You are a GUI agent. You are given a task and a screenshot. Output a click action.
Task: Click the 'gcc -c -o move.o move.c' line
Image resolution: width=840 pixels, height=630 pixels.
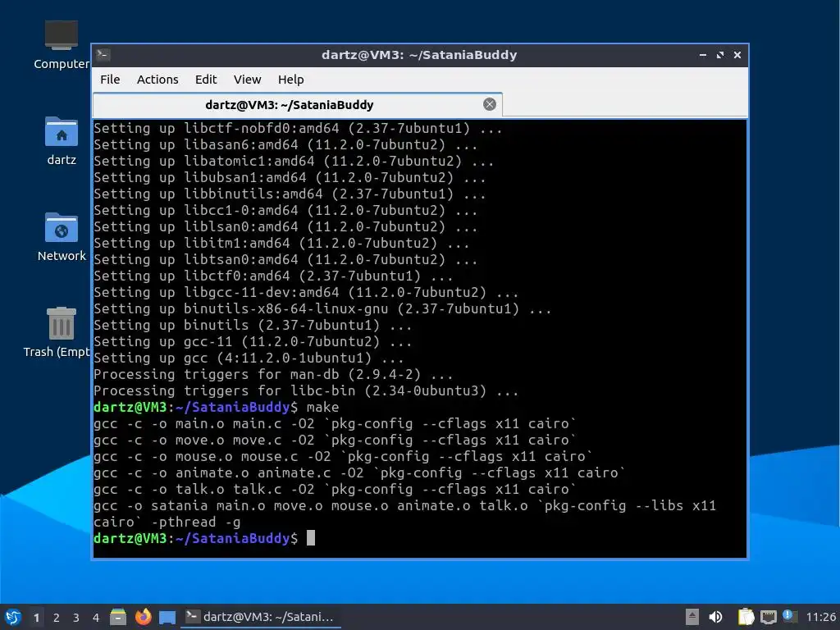(x=335, y=441)
